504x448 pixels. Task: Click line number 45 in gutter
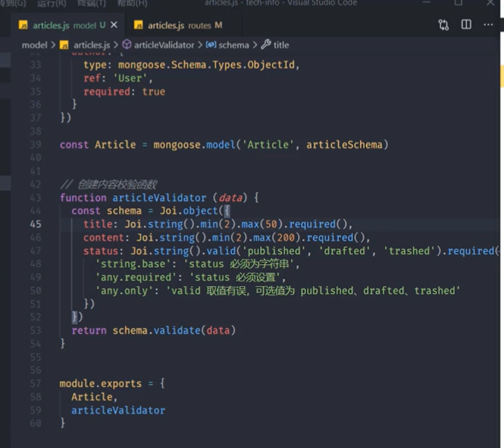coord(36,224)
